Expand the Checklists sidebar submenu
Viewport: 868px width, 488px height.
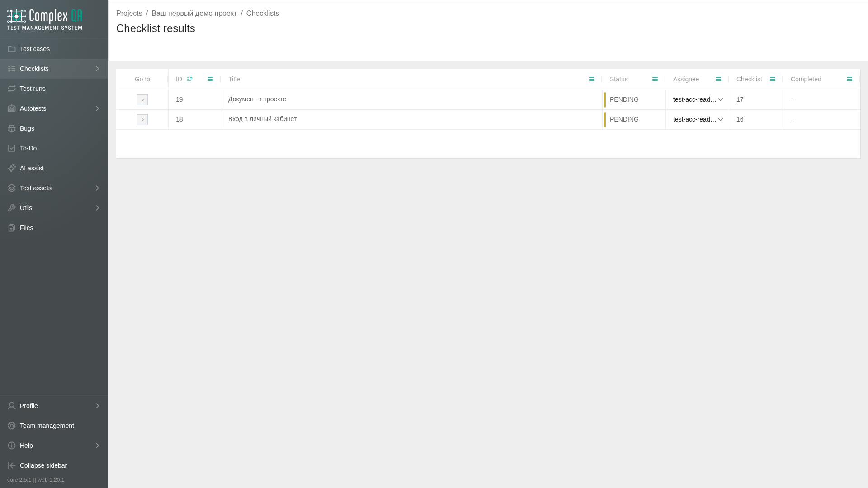tap(97, 69)
